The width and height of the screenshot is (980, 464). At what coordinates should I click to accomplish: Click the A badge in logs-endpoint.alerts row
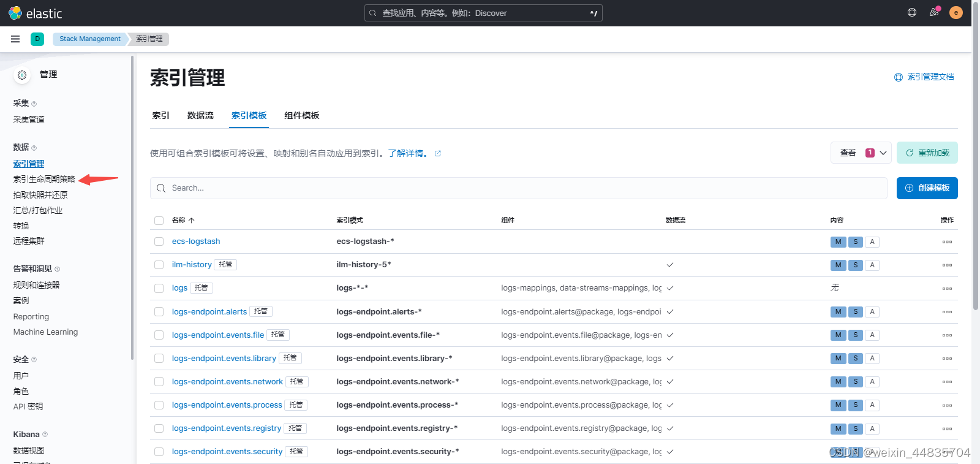pos(872,311)
